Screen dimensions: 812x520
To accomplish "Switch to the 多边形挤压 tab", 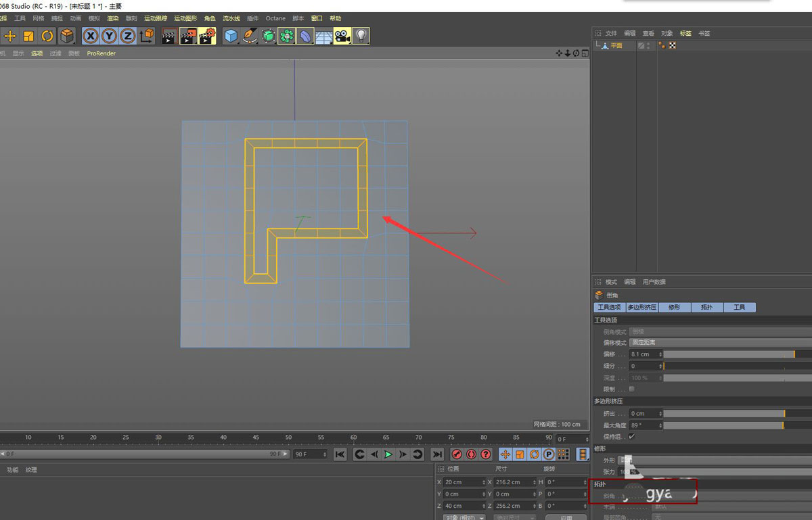I will (642, 307).
